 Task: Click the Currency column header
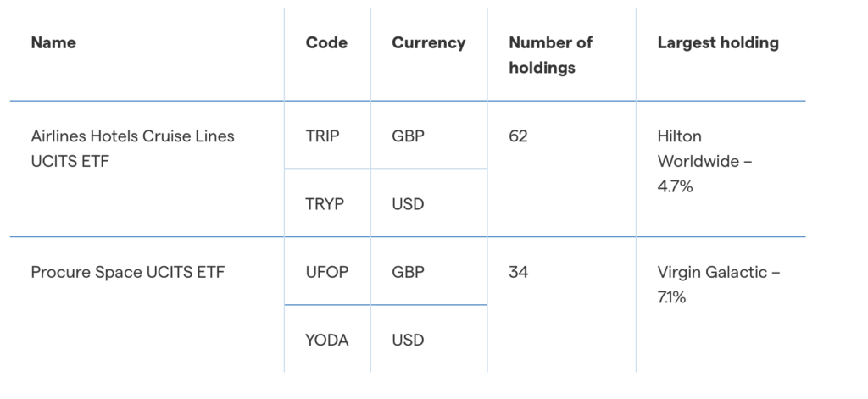click(428, 42)
